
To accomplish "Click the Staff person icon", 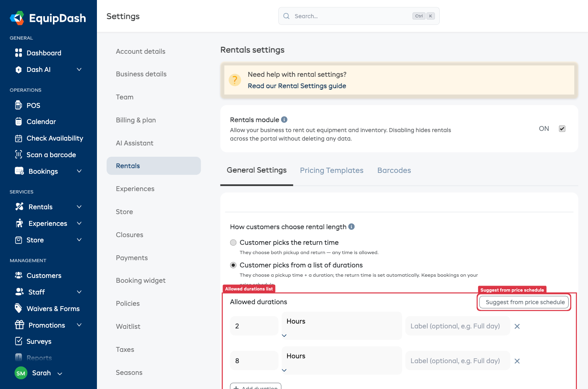I will coord(19,292).
